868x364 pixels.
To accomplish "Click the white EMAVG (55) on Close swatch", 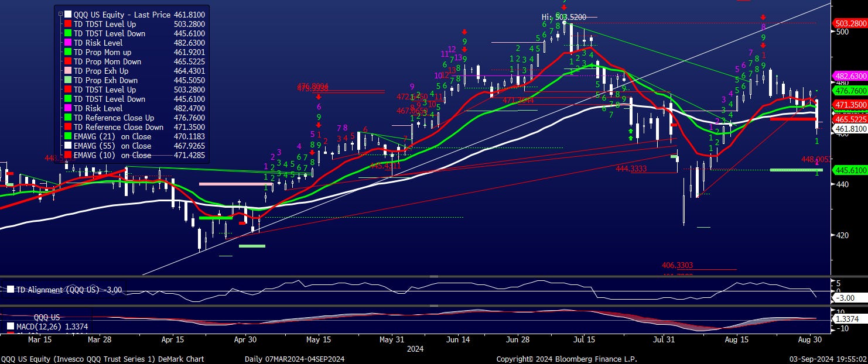I will [69, 146].
